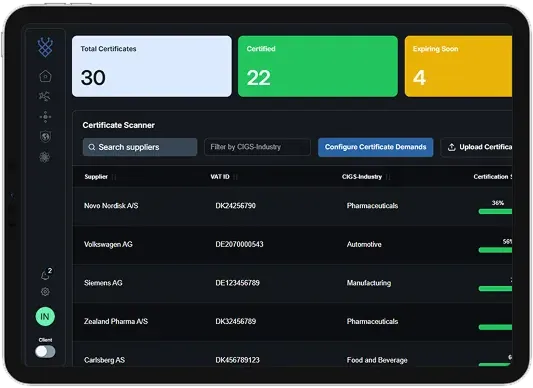Click VAT ID DK32456789

(x=236, y=321)
